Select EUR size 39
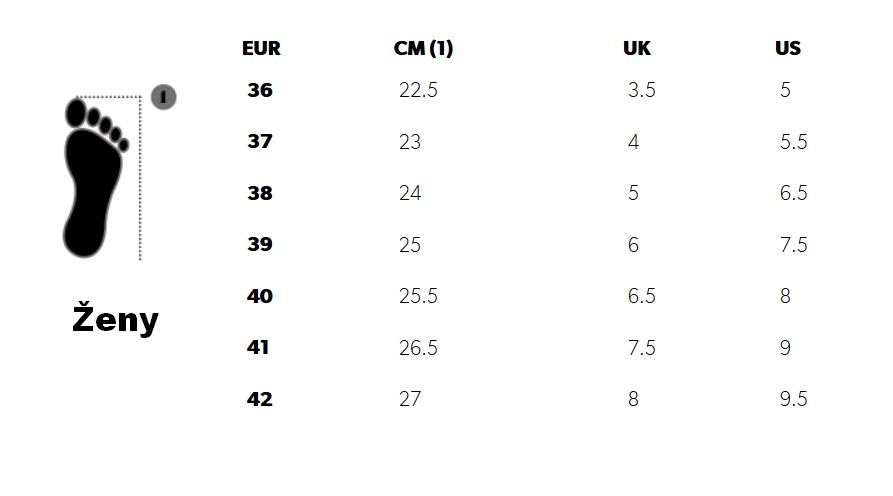The width and height of the screenshot is (893, 496). click(260, 245)
